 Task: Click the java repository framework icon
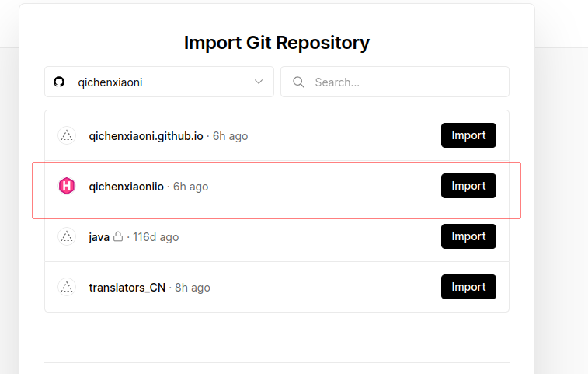click(67, 237)
